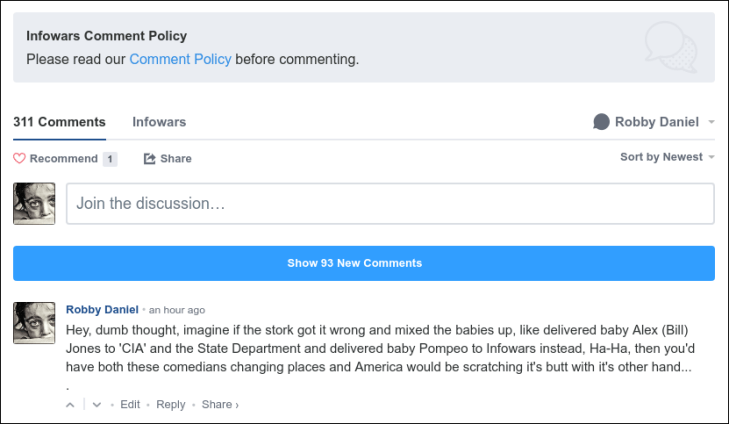Click the speech bubbles icon in policy box

pos(669,46)
